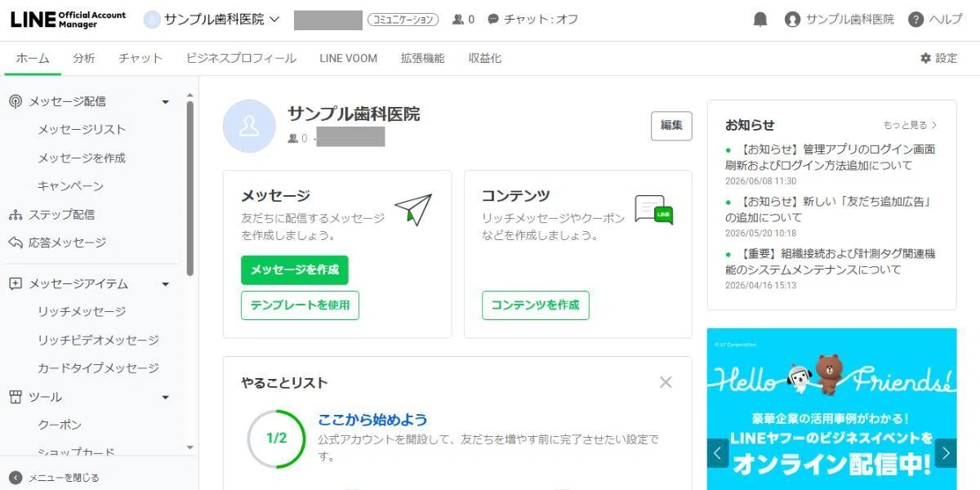Viewport: 980px width, 490px height.
Task: Click the help question mark icon
Action: click(916, 20)
